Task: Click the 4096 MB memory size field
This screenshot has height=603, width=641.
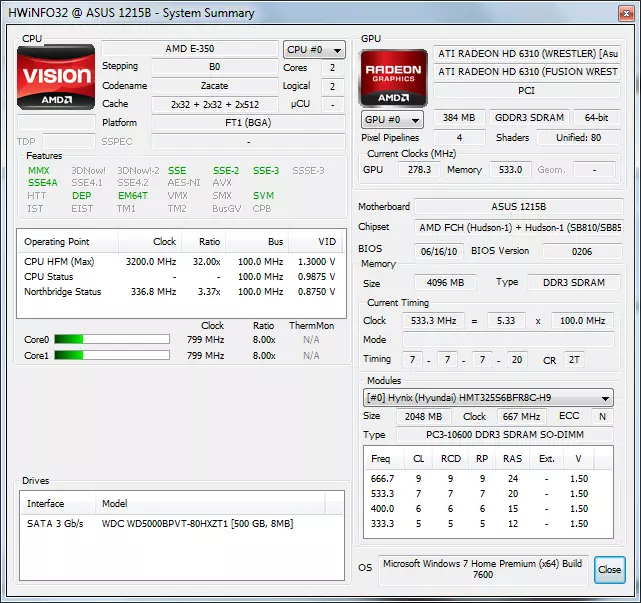Action: click(445, 283)
